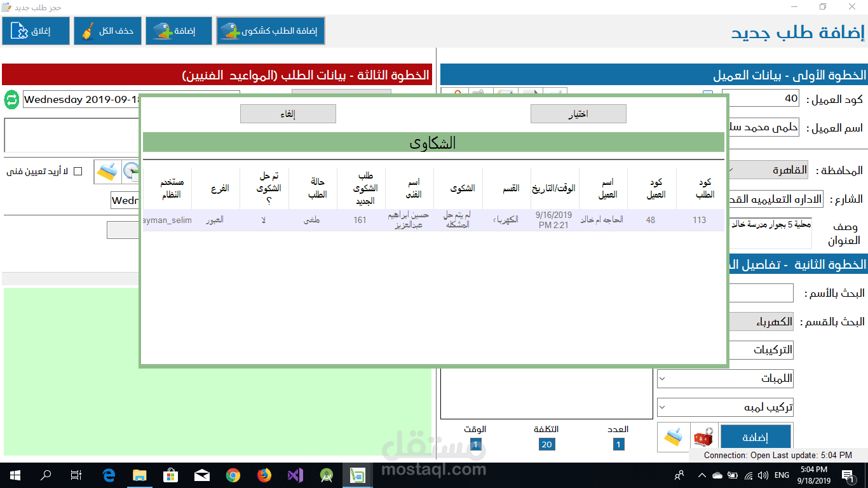Image resolution: width=868 pixels, height=488 pixels.
Task: Click the Windows Start button
Action: [x=15, y=475]
